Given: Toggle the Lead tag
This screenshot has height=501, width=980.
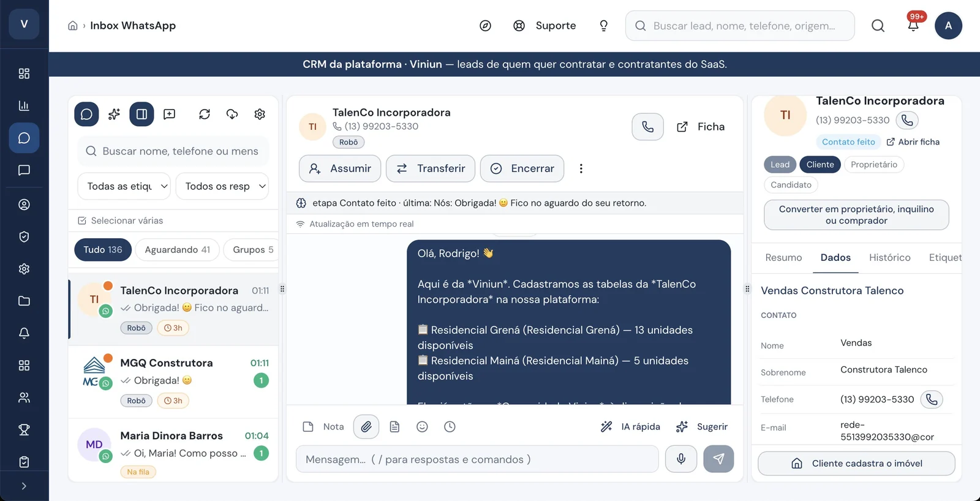Looking at the screenshot, I should [x=780, y=165].
